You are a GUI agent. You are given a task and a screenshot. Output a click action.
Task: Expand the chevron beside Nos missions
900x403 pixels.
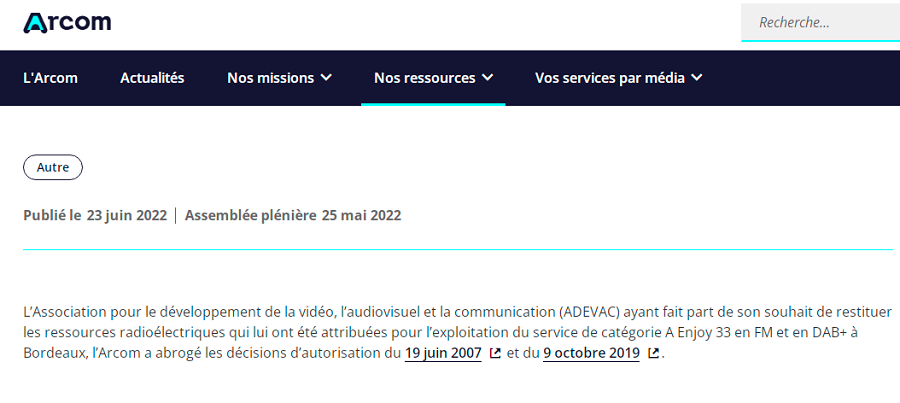[x=326, y=78]
